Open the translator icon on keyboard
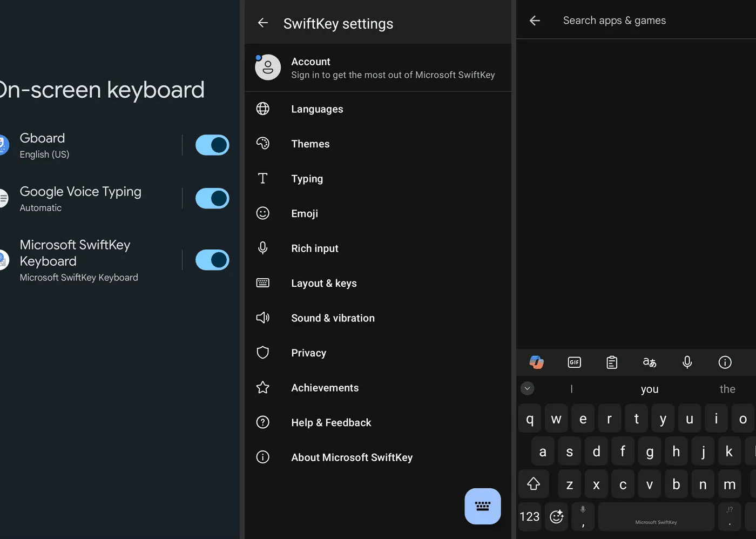The height and width of the screenshot is (539, 756). tap(649, 362)
